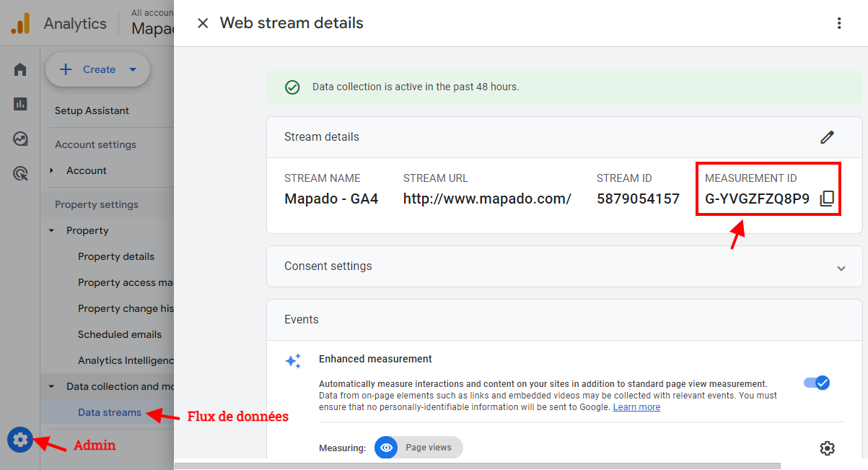Close the Web stream details panel
The image size is (868, 470).
pos(203,23)
